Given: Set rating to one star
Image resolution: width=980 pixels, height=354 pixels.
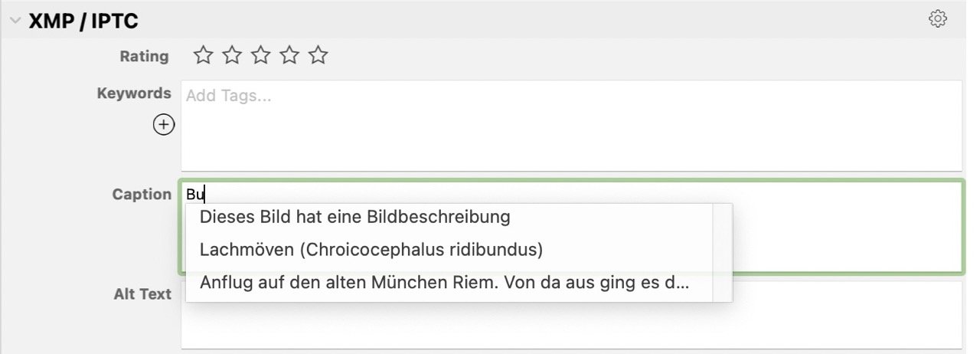Looking at the screenshot, I should tap(203, 55).
